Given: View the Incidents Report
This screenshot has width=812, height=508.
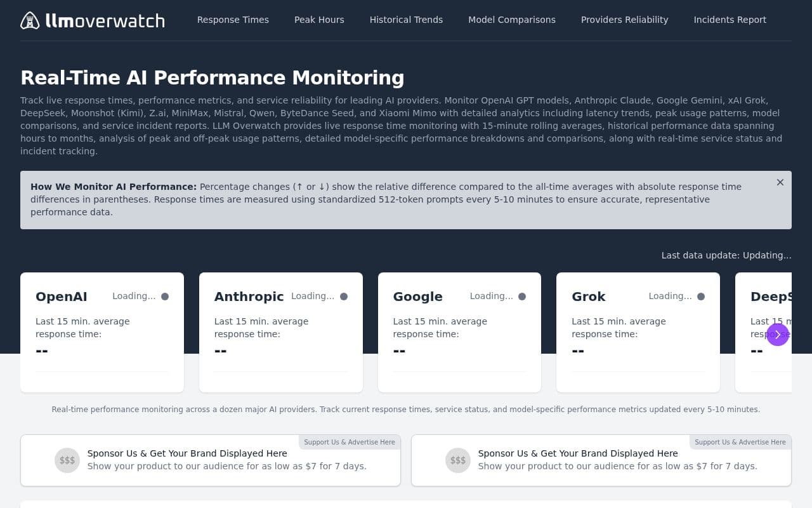Looking at the screenshot, I should coord(730,20).
